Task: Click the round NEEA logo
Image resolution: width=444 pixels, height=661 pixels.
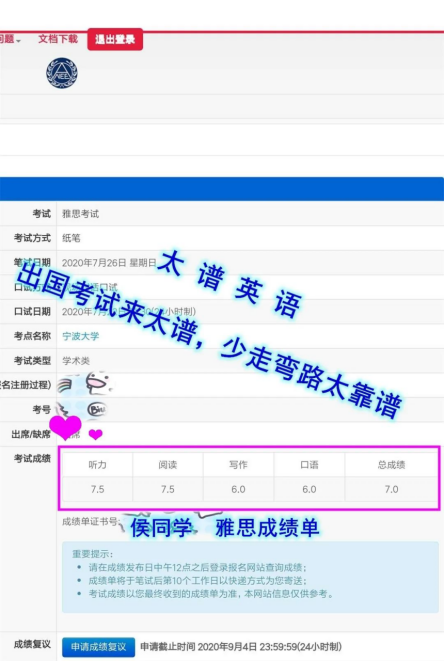Action: pyautogui.click(x=62, y=73)
